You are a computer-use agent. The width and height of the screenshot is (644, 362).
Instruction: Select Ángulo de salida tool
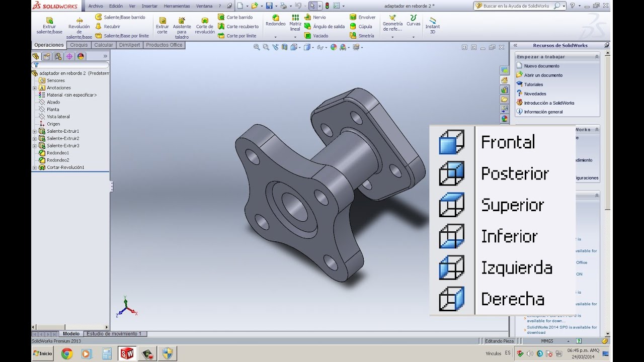pos(325,26)
